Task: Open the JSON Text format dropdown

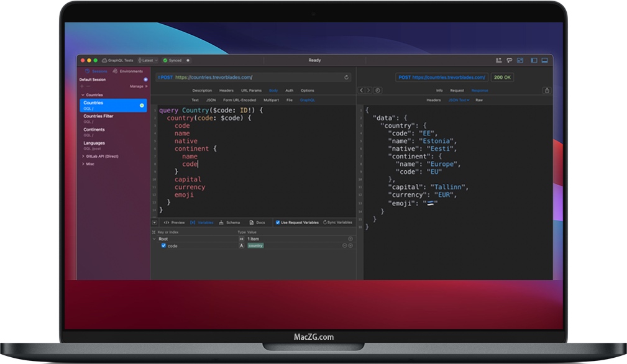Action: [459, 100]
